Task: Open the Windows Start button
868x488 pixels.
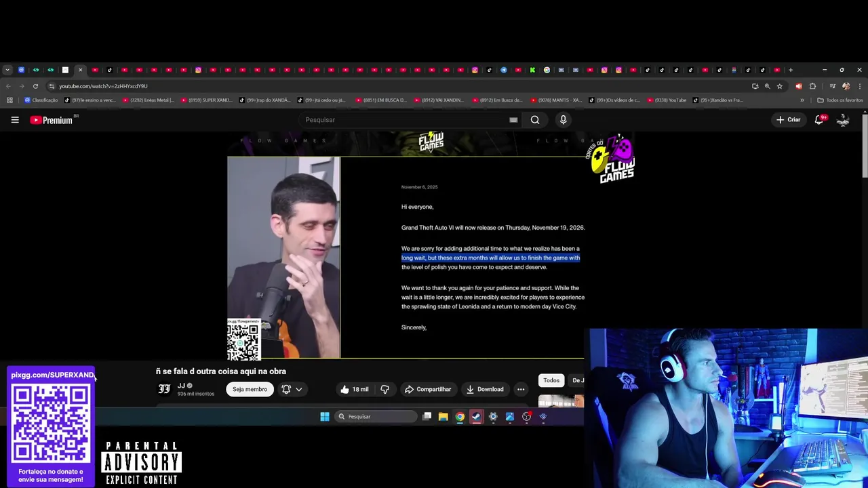Action: click(325, 417)
